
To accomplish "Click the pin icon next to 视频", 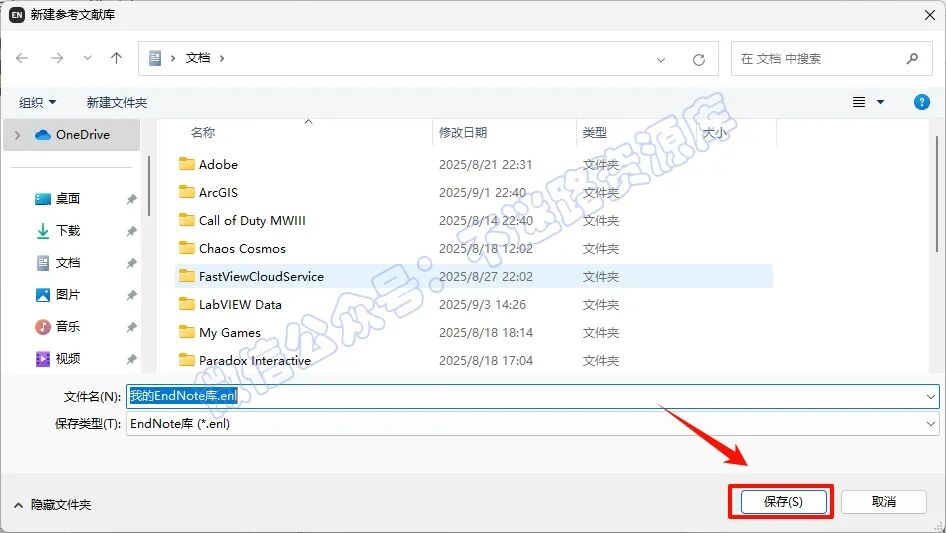I will click(x=131, y=359).
